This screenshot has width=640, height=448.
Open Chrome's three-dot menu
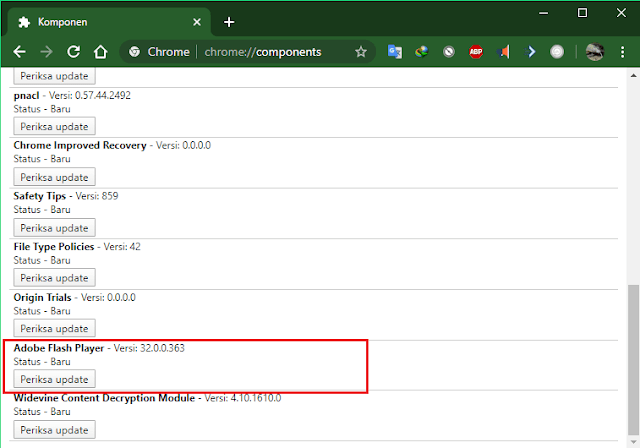coord(622,52)
